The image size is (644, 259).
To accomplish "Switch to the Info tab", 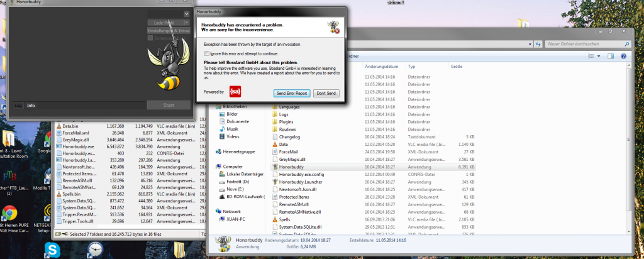I will pos(31,105).
